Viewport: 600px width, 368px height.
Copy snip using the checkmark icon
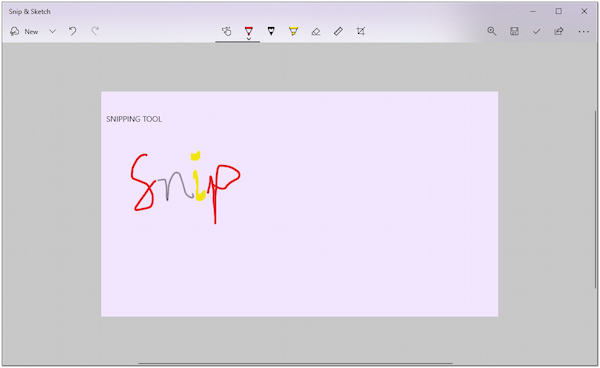536,31
